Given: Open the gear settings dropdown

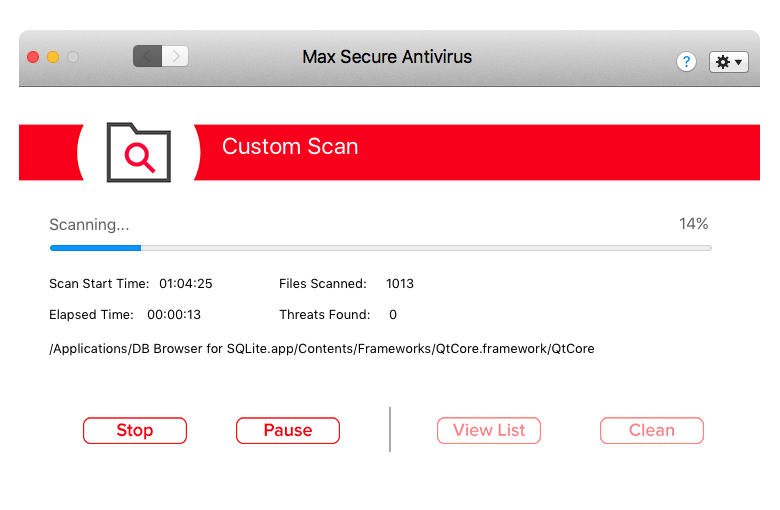Looking at the screenshot, I should [728, 62].
